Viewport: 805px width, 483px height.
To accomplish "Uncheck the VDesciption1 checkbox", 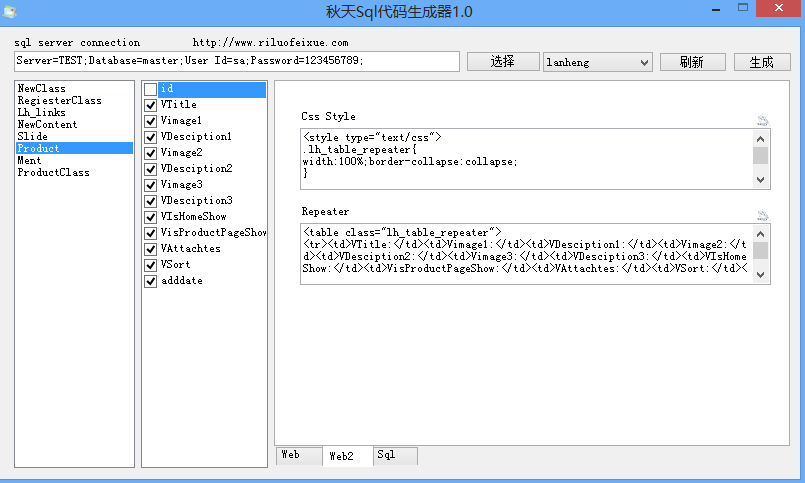I will click(x=150, y=137).
